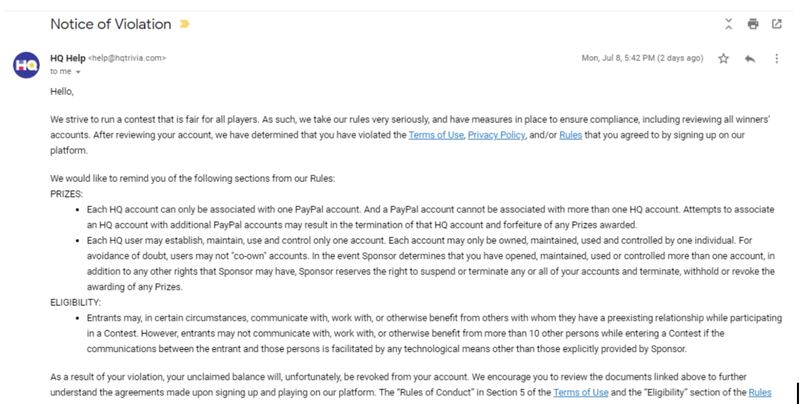Star the Notice of Violation message
Image resolution: width=800 pixels, height=404 pixels.
(x=723, y=58)
